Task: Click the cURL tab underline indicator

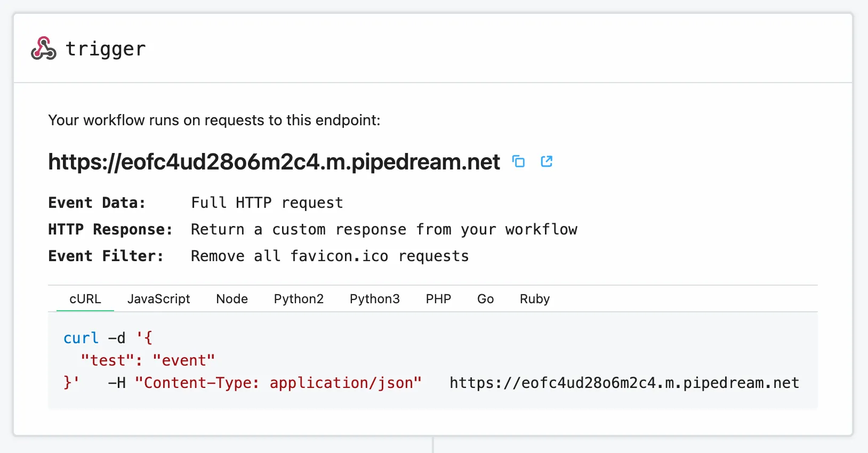Action: pyautogui.click(x=85, y=310)
